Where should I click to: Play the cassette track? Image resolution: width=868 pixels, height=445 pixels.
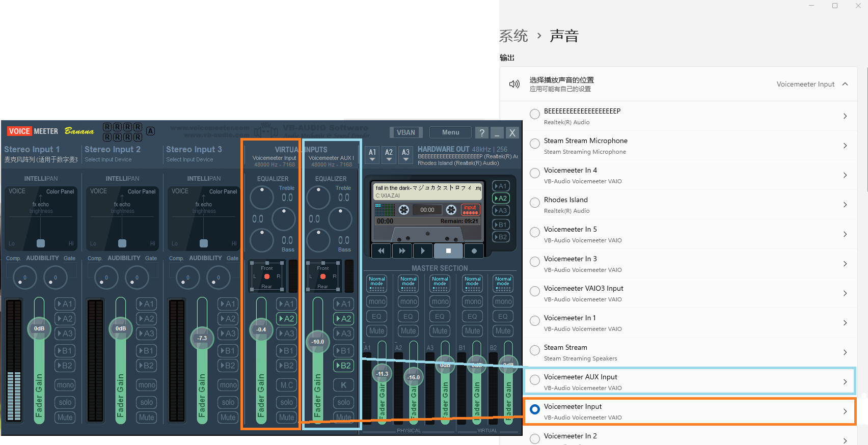click(423, 251)
